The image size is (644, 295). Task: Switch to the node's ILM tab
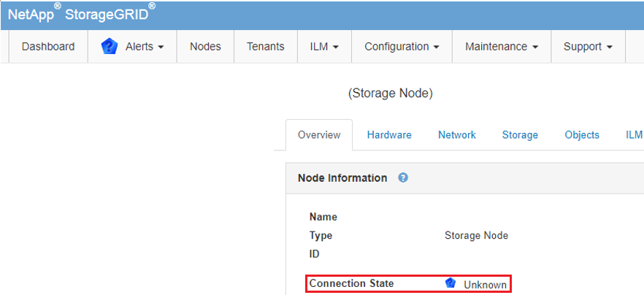pos(633,135)
